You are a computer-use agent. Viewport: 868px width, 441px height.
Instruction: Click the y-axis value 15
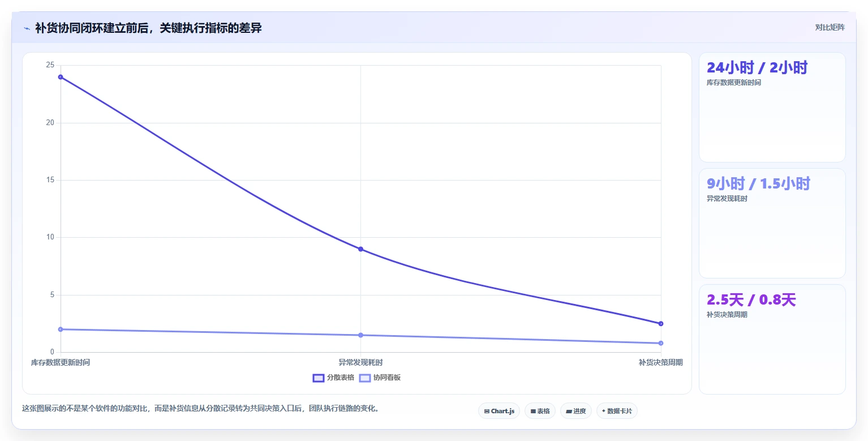click(50, 180)
